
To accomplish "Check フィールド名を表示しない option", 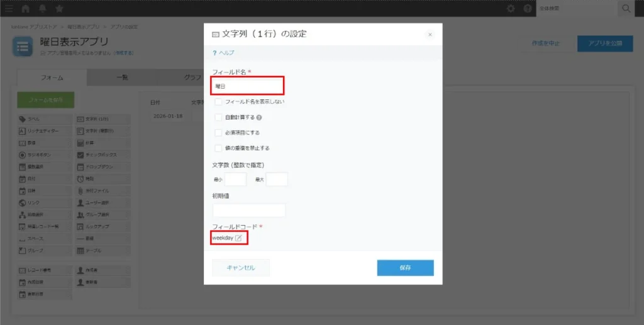I will pos(218,102).
